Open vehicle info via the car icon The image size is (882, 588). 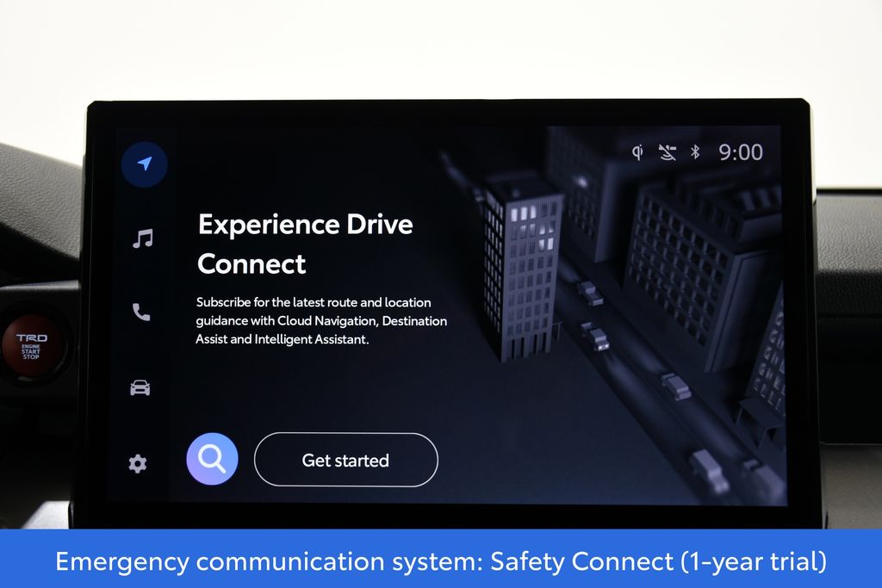click(x=140, y=388)
